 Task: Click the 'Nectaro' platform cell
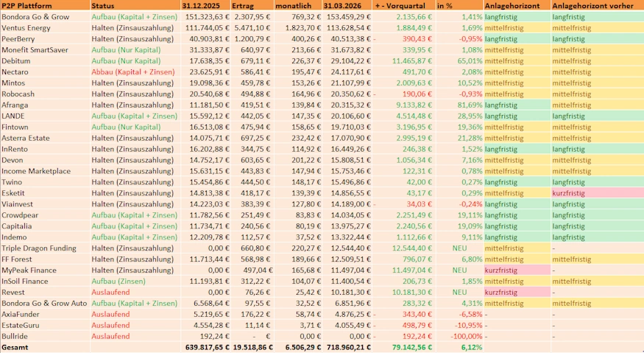point(45,72)
